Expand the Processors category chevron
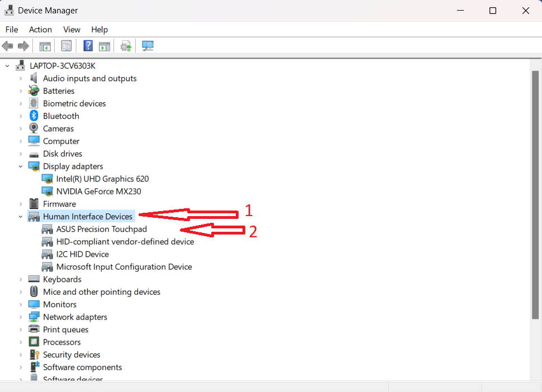This screenshot has width=542, height=392. tap(21, 342)
